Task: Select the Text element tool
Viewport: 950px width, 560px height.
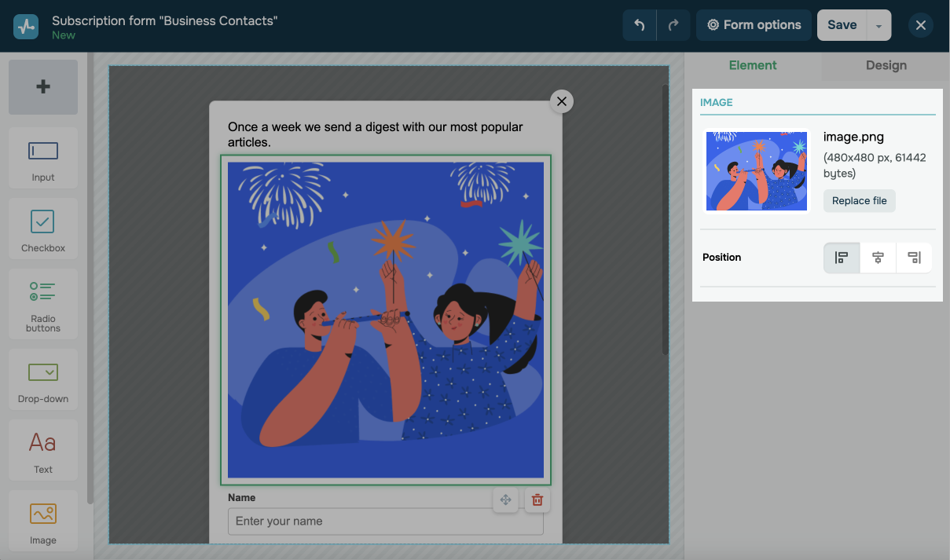Action: pos(43,450)
